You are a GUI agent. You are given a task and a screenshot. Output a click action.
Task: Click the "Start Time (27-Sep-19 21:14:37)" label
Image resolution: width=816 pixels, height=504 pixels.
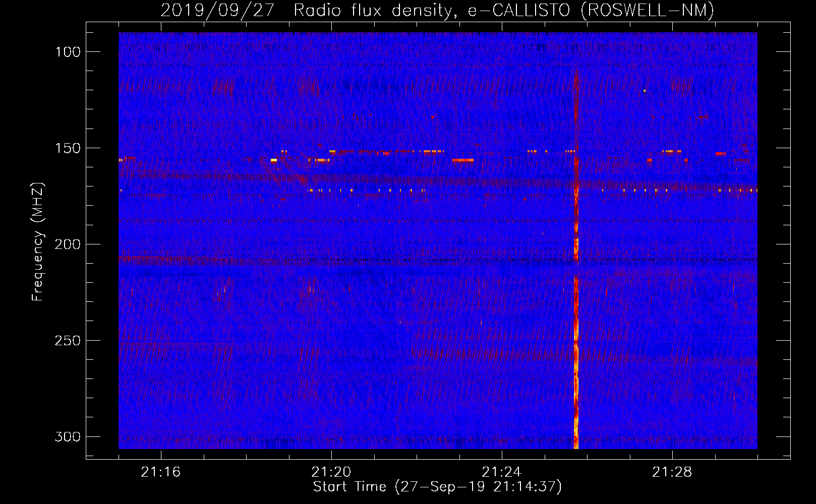(437, 487)
